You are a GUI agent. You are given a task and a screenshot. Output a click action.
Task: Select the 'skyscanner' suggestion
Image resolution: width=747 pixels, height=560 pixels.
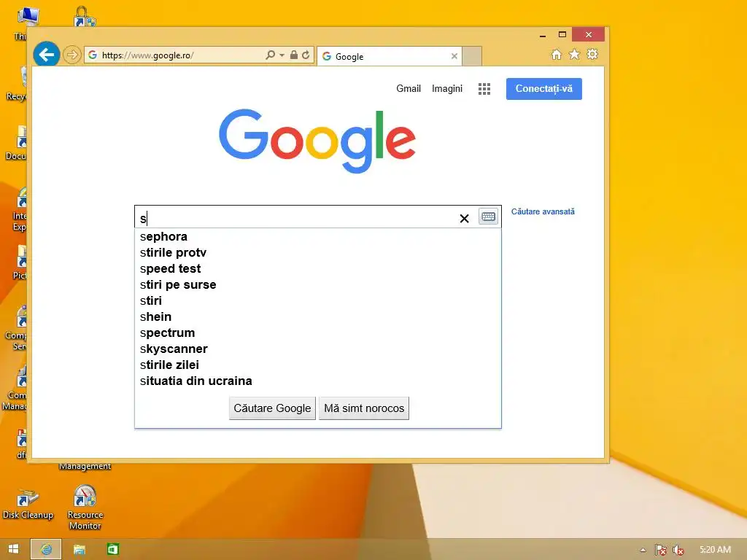318,349
